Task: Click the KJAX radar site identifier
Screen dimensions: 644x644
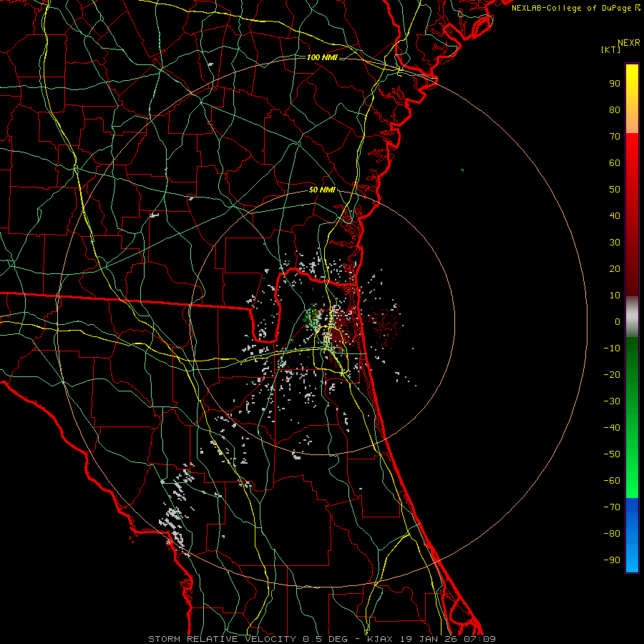Action: 379,639
